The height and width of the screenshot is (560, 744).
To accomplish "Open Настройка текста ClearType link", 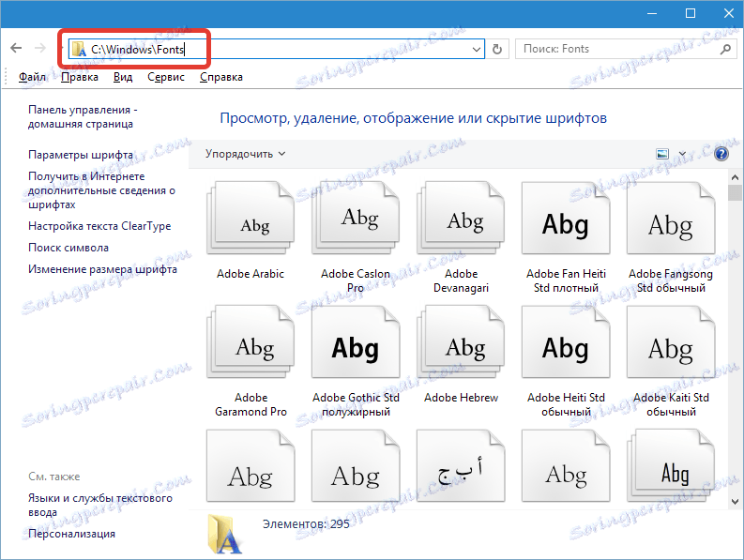I will pos(99,226).
